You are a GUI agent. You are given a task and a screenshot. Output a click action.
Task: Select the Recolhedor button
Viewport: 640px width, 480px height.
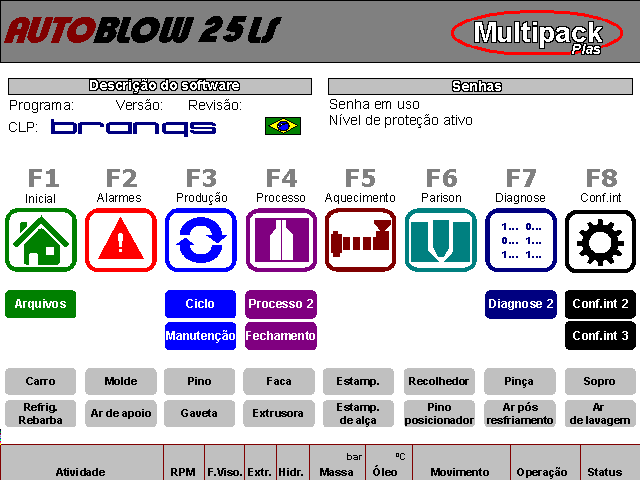[439, 381]
